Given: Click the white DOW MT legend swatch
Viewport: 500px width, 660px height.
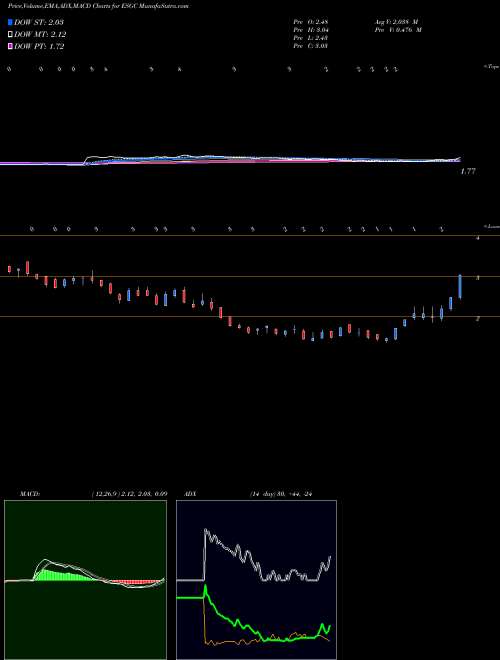Looking at the screenshot, I should coord(11,35).
